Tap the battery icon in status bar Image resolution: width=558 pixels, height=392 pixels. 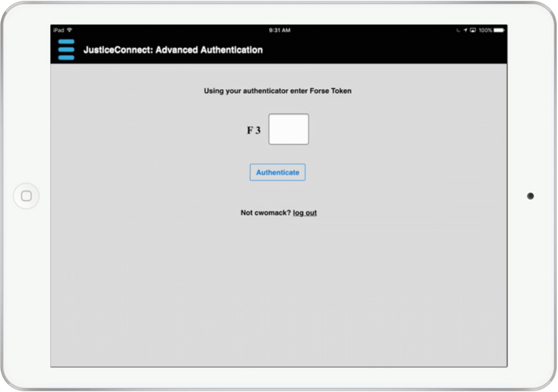click(x=499, y=30)
